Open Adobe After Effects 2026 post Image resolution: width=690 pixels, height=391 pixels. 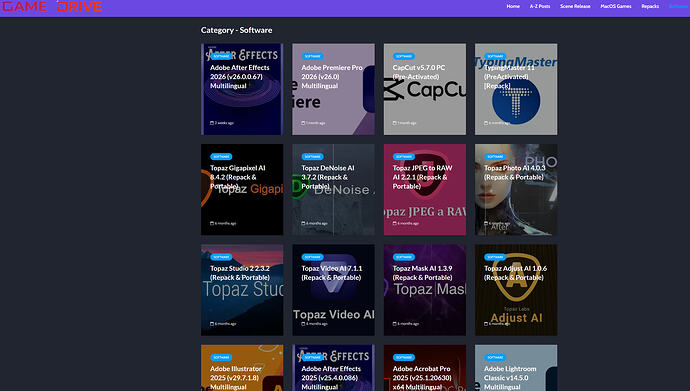point(240,77)
